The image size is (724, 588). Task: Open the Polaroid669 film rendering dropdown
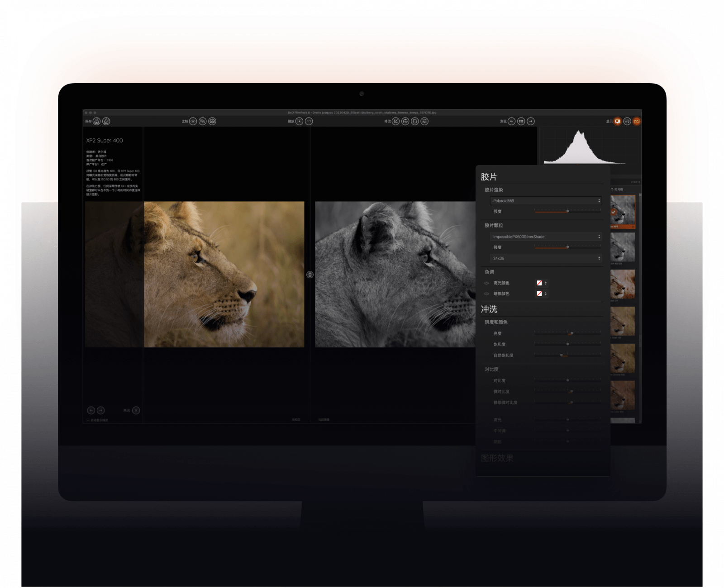[545, 201]
